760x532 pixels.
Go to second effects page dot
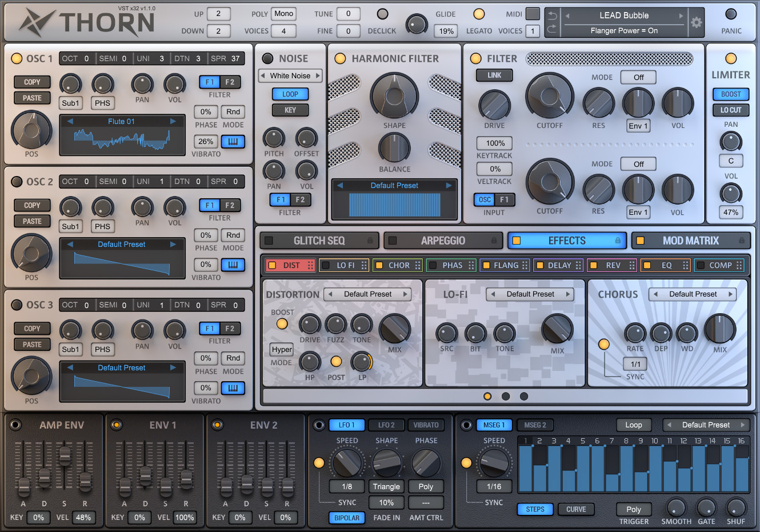tap(506, 396)
